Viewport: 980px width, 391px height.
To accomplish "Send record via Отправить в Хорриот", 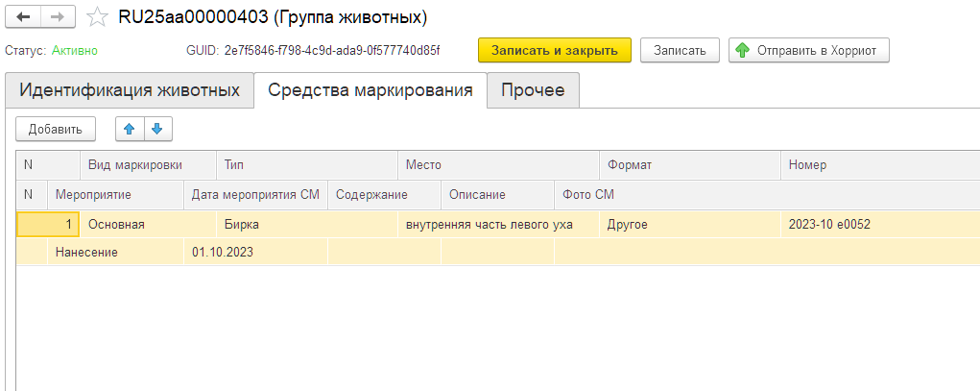I will click(809, 50).
